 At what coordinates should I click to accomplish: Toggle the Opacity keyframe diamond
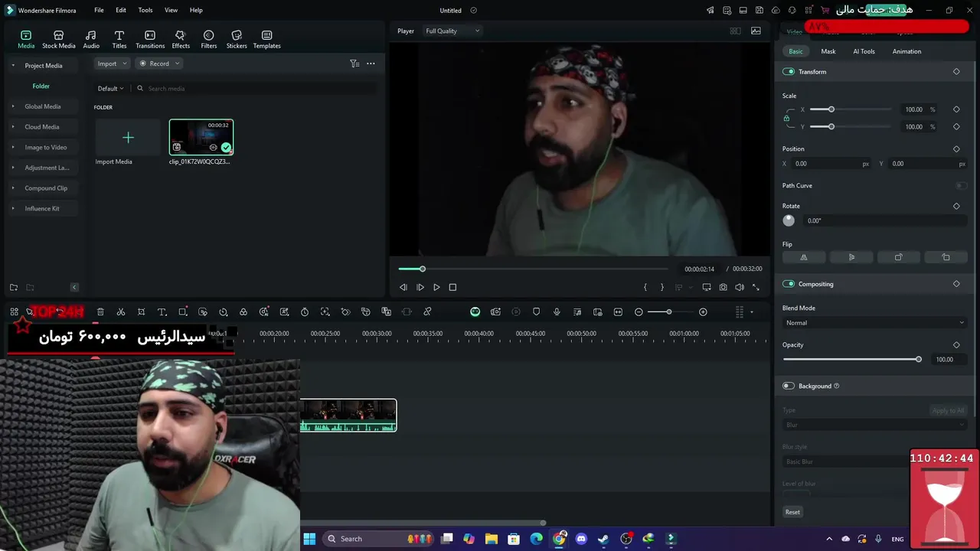pyautogui.click(x=956, y=345)
